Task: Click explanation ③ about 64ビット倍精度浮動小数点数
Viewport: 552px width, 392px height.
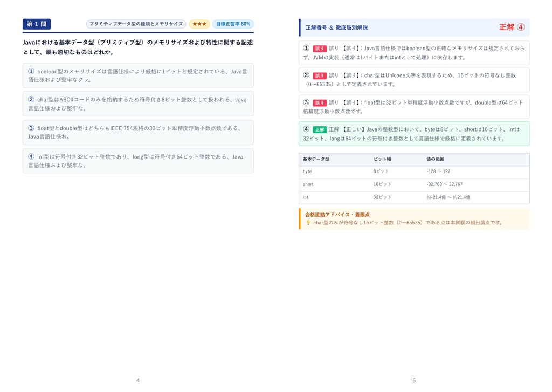Action: pyautogui.click(x=414, y=107)
